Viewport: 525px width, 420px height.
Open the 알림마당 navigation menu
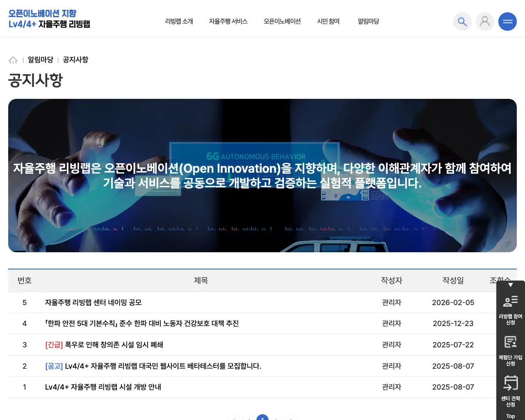coord(368,21)
